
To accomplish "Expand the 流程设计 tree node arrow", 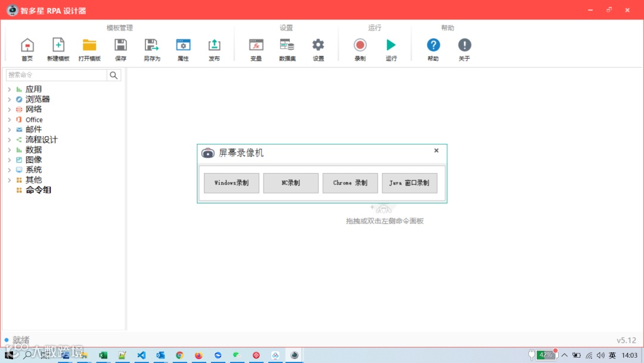I will tap(9, 140).
